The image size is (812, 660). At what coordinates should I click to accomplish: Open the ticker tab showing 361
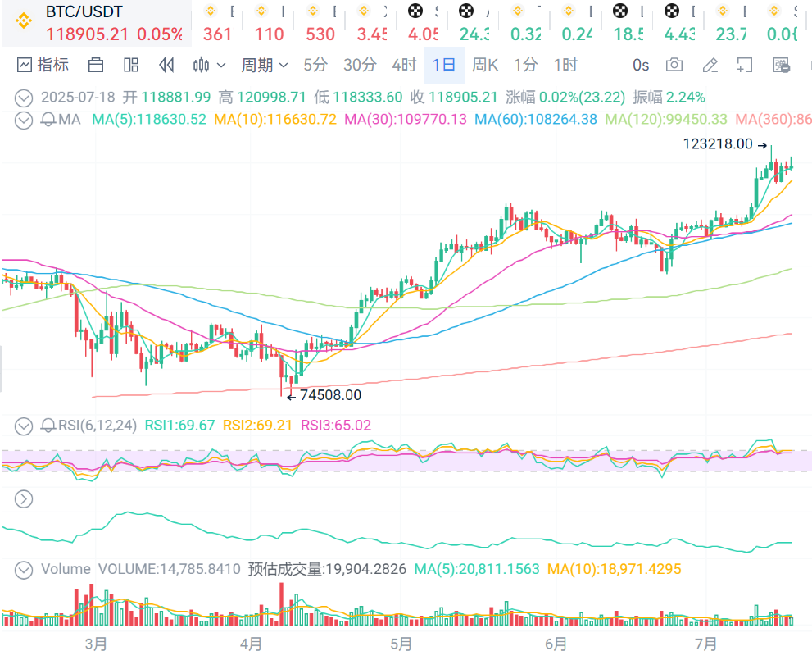[217, 23]
